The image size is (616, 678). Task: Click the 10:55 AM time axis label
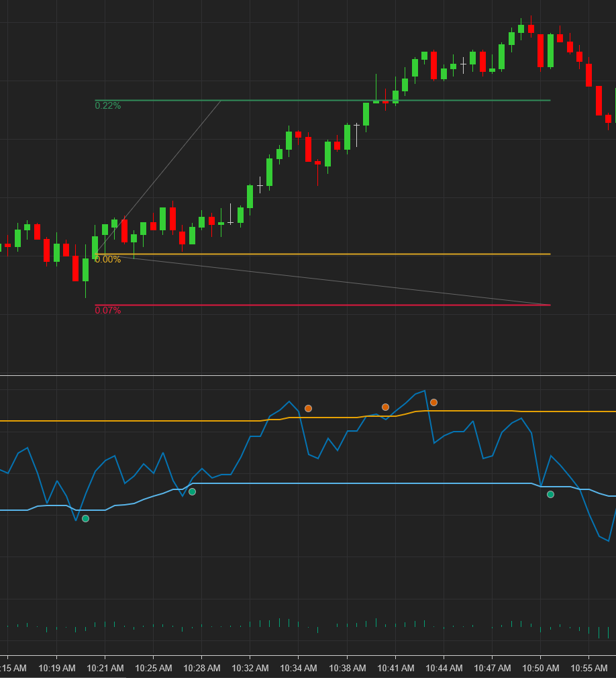pos(589,669)
